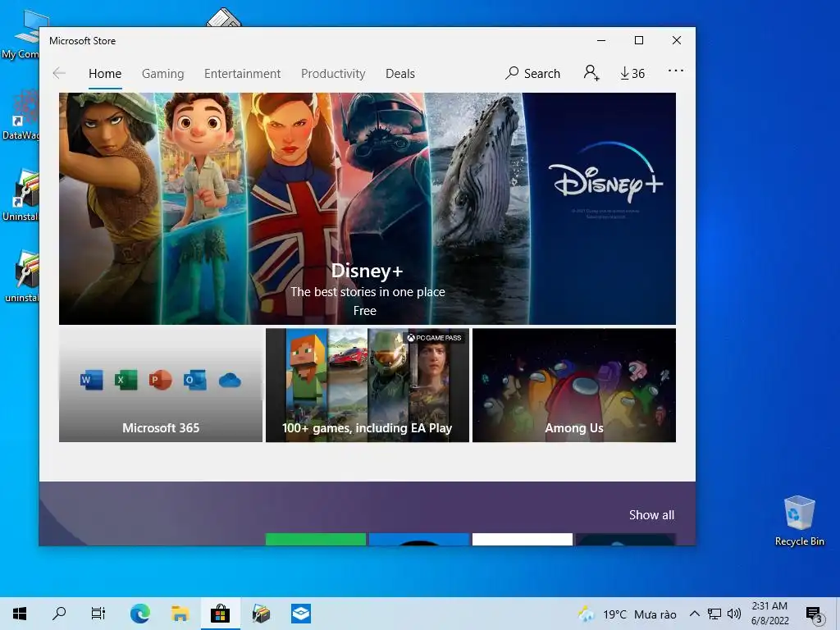Screen dimensions: 840x630
Task: Switch to the Entertainment tab
Action: (x=242, y=73)
